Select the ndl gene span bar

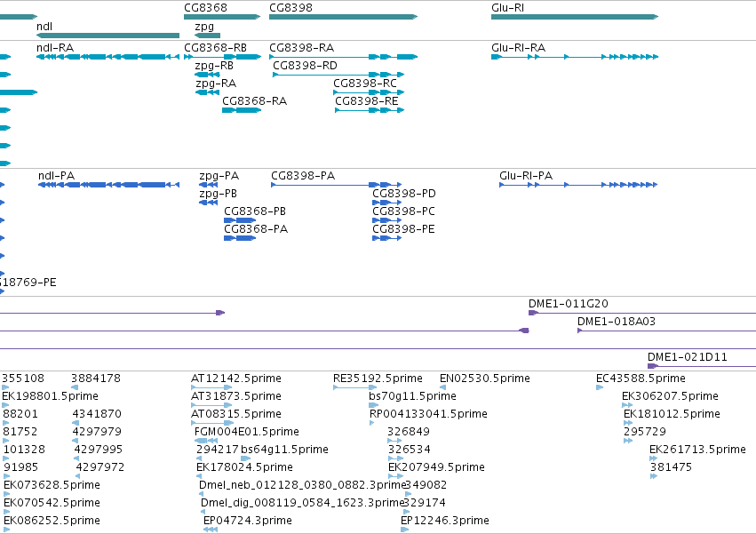pos(108,36)
